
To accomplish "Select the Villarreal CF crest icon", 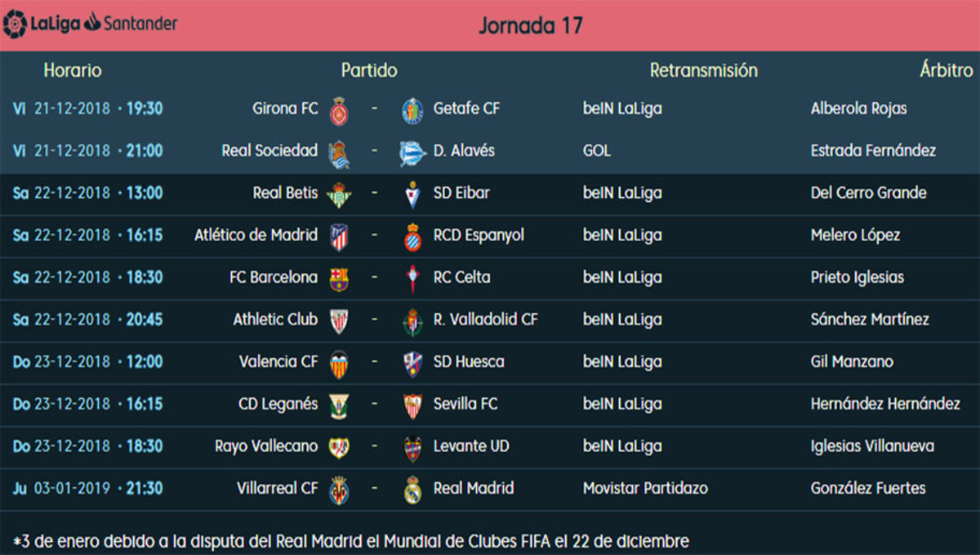I will (339, 490).
